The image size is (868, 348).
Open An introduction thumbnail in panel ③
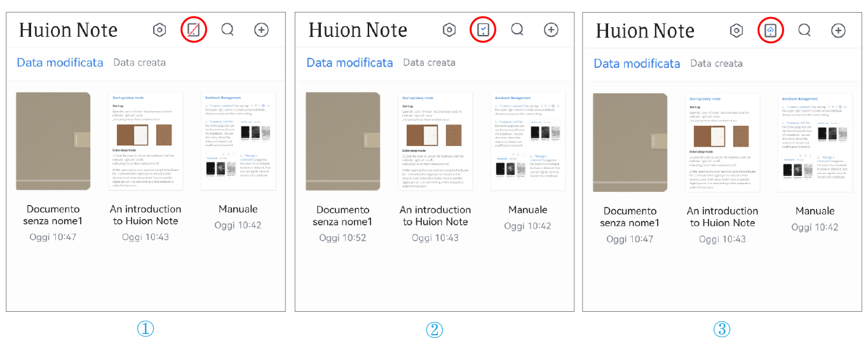pyautogui.click(x=722, y=142)
